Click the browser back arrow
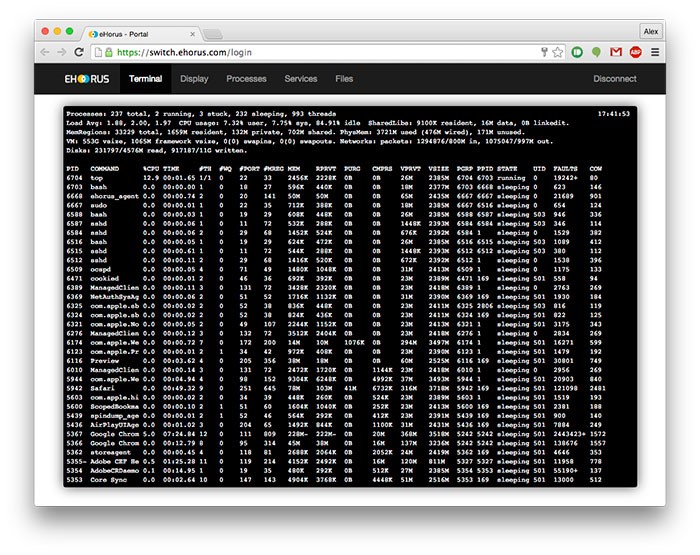The height and width of the screenshot is (555, 700). [45, 52]
